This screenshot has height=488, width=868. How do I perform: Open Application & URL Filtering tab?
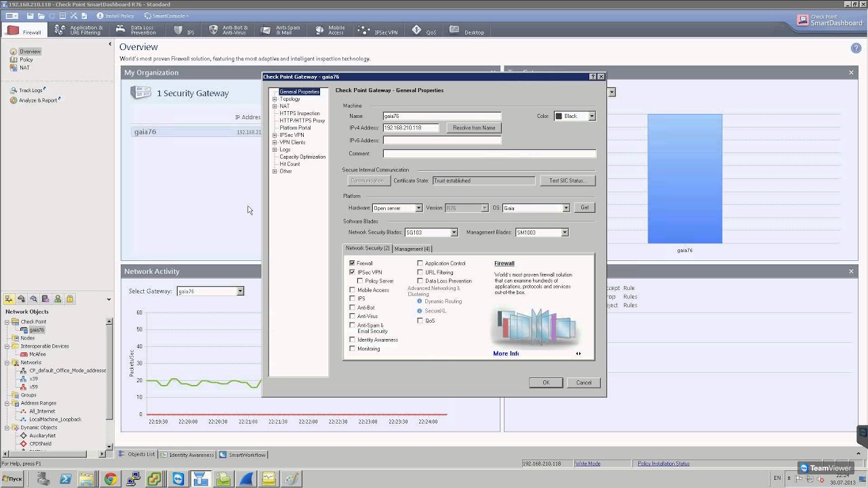point(79,30)
